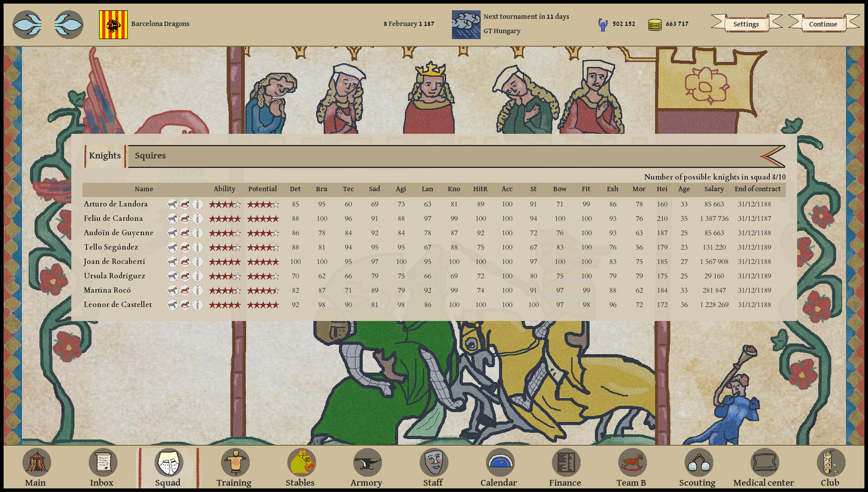Open the info icon for Joan de Rocabertí

pyautogui.click(x=197, y=261)
